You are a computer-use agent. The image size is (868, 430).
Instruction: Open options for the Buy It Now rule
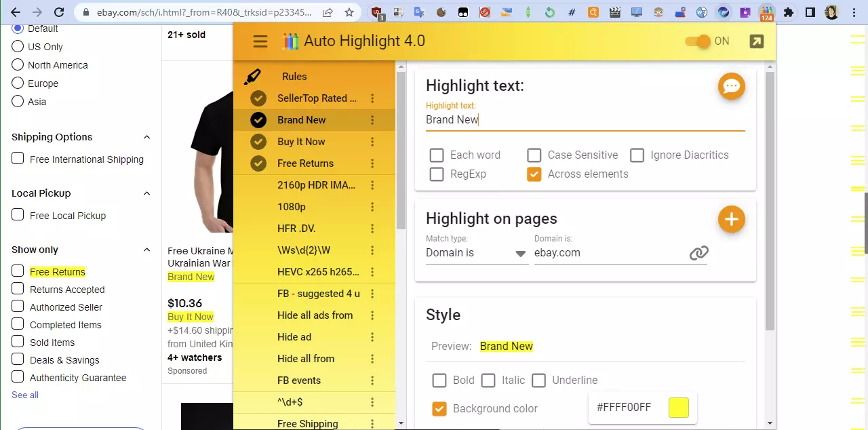(372, 142)
